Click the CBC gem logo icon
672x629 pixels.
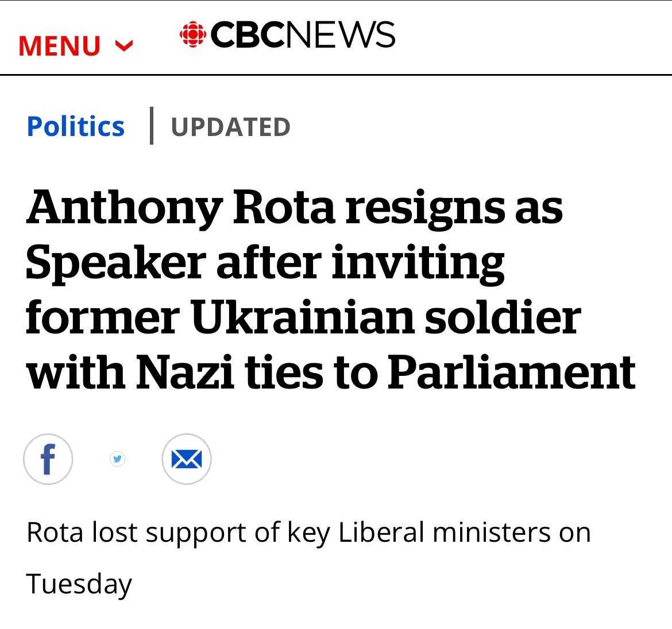pos(193,34)
